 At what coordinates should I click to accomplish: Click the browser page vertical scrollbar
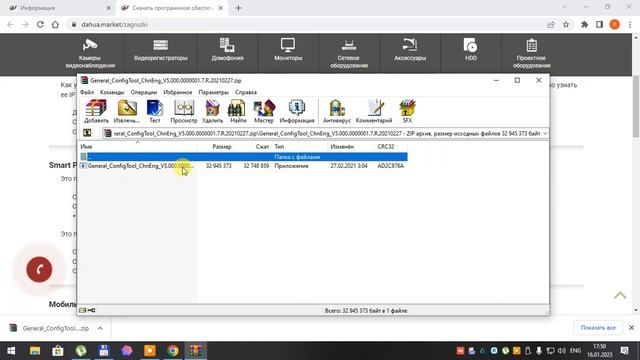point(636,106)
